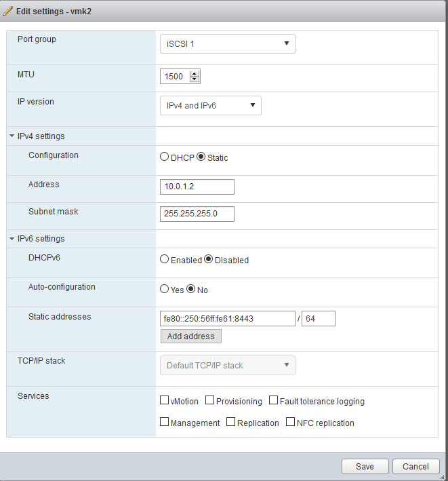This screenshot has width=448, height=481.
Task: Click the IPv4 Address input field
Action: 197,187
